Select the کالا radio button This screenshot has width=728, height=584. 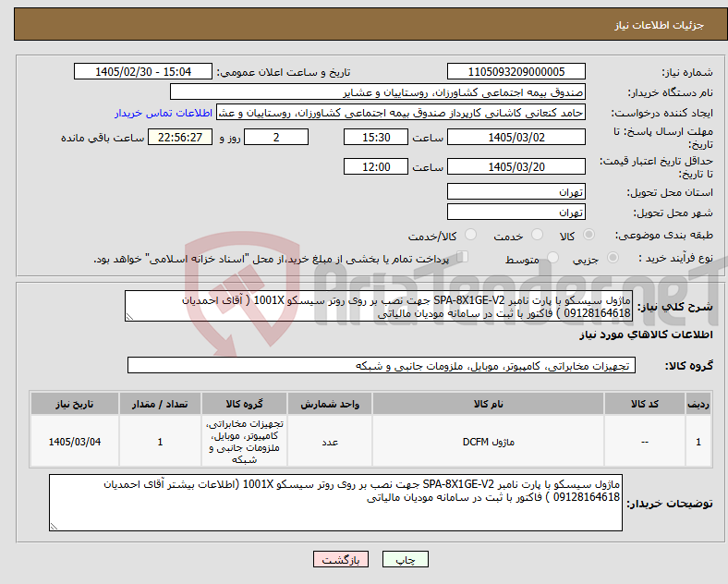[x=588, y=235]
